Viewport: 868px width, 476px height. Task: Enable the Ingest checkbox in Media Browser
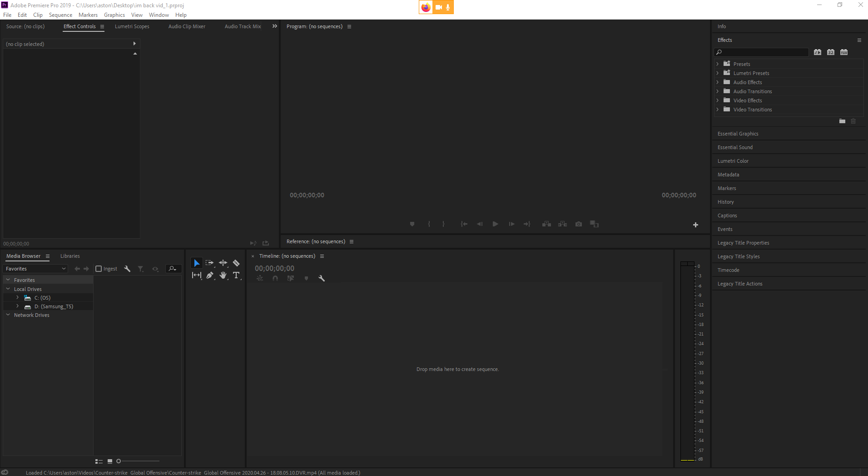point(98,268)
